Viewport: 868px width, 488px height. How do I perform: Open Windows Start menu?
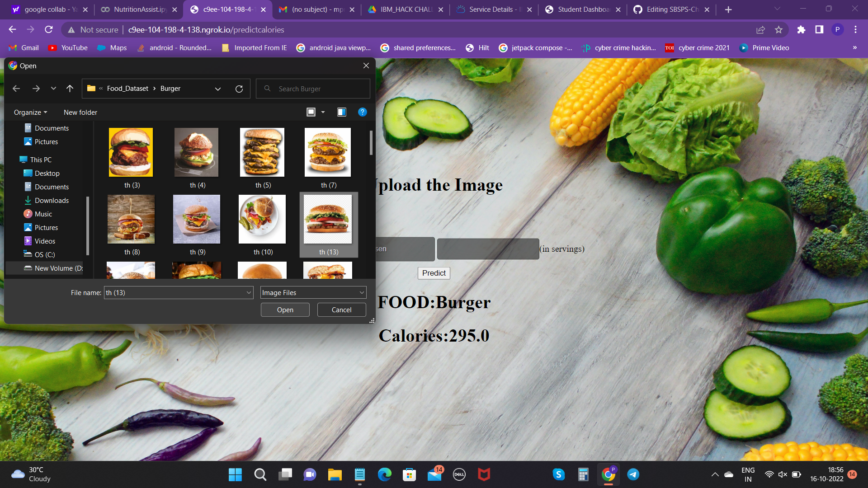(x=235, y=474)
